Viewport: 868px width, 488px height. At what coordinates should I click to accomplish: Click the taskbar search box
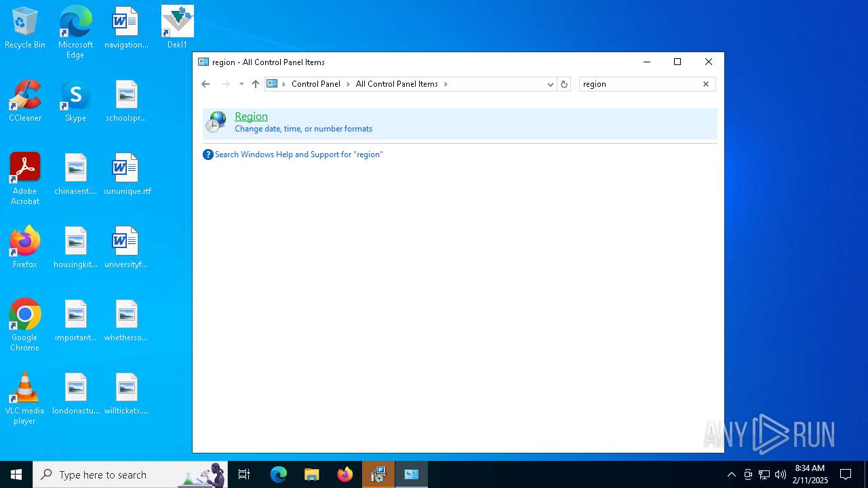click(x=130, y=474)
